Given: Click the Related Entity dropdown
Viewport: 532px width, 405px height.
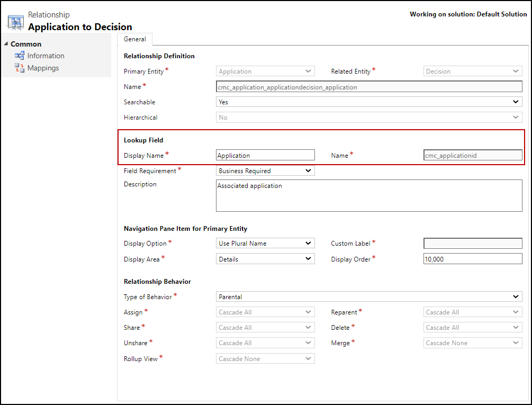Looking at the screenshot, I should pos(473,71).
